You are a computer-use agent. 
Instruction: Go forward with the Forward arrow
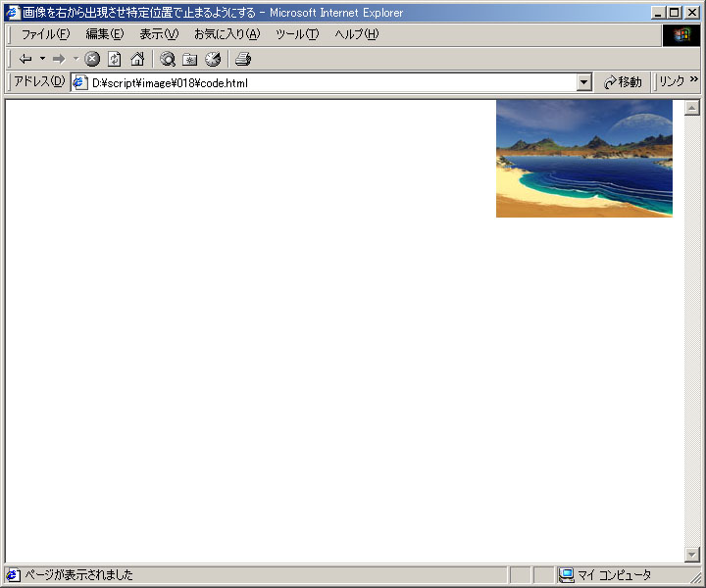coord(59,59)
